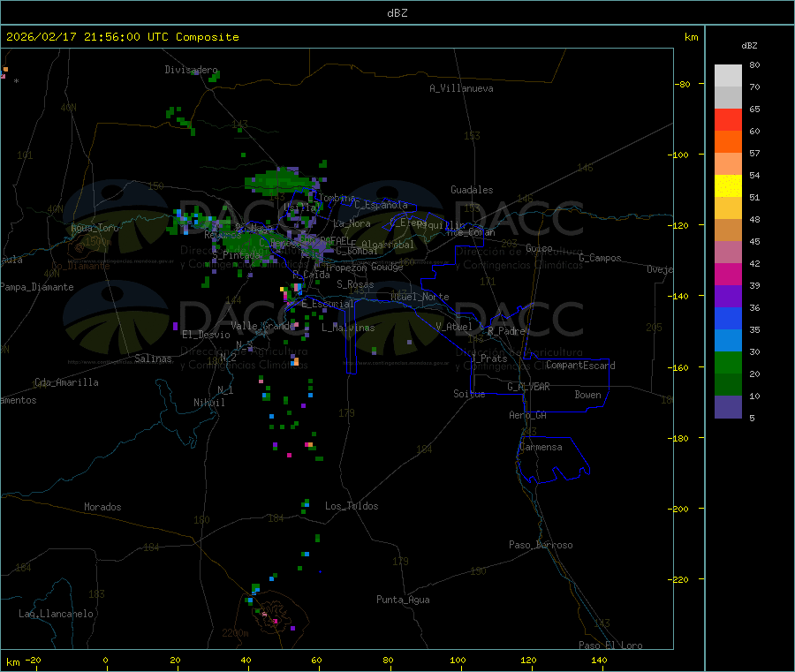
Task: Click the 'Agua_Toro' place label
Action: tap(95, 228)
